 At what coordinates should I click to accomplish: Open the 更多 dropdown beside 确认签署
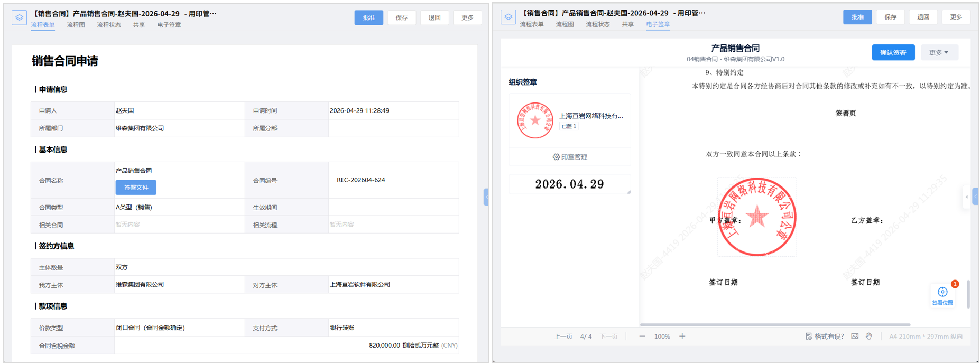coord(939,52)
